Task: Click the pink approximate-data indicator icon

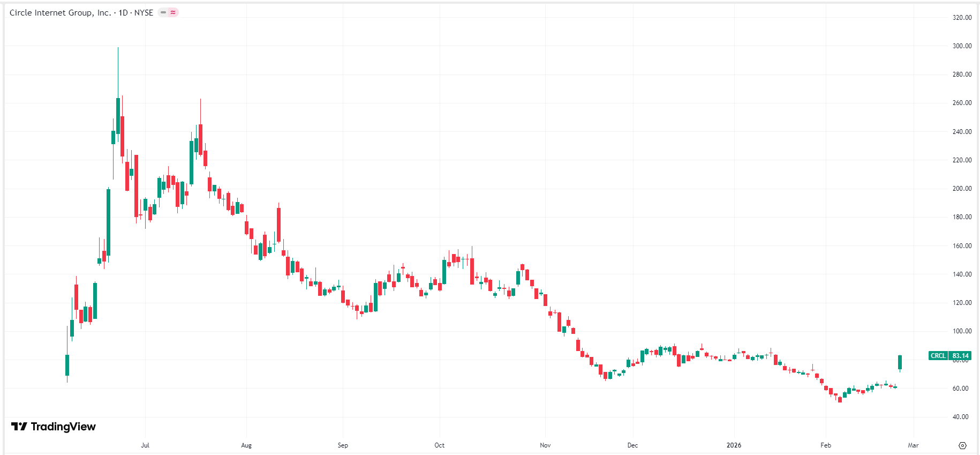Action: pos(173,12)
